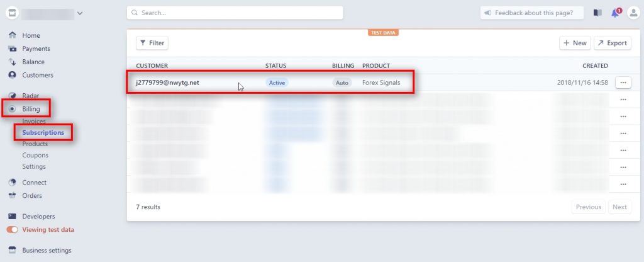This screenshot has width=644, height=262.
Task: Click the Radar icon in sidebar
Action: click(12, 96)
